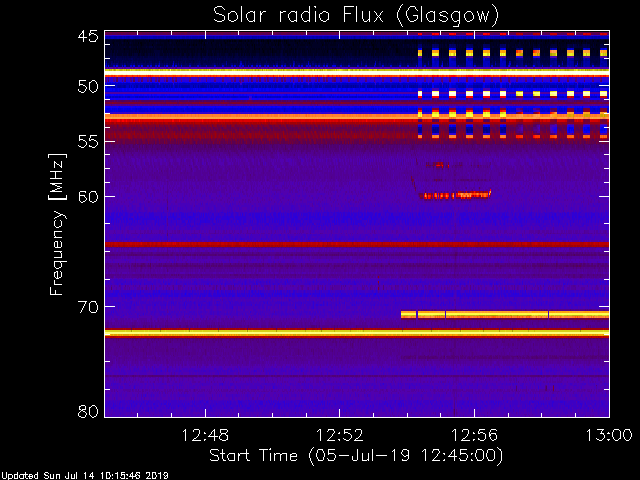Viewport: 640px width, 480px height.
Task: Click the 50 MHz frequency tick label
Action: pyautogui.click(x=87, y=87)
